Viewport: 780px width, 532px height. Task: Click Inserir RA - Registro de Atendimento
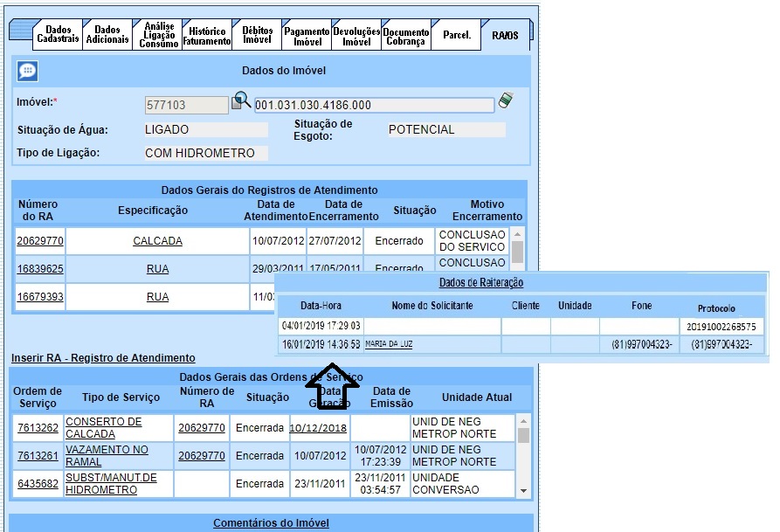[103, 358]
